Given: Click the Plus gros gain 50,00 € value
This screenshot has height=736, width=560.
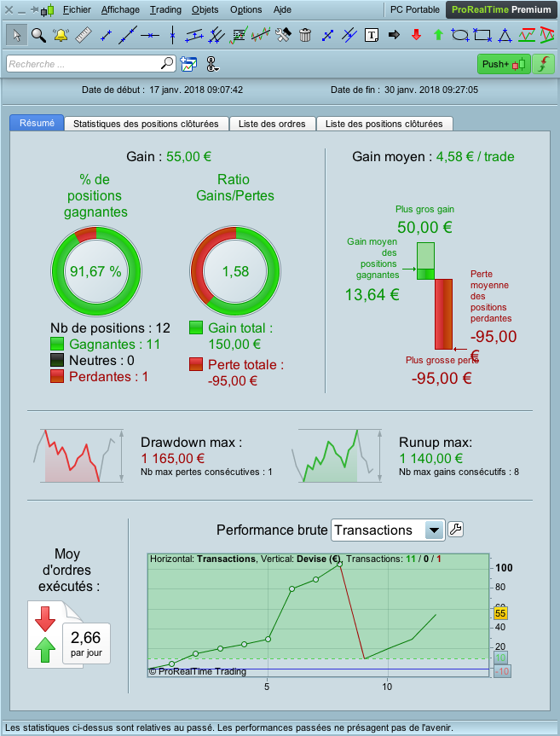Looking at the screenshot, I should click(x=424, y=227).
